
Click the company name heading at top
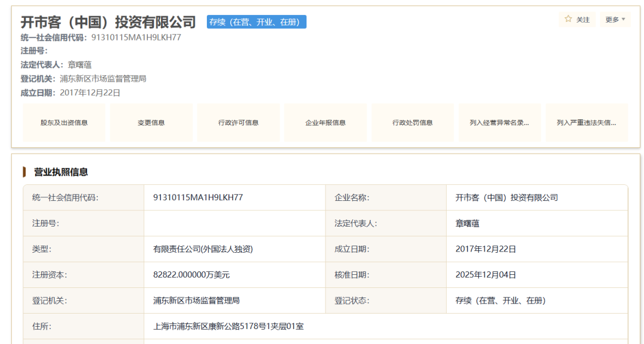108,22
